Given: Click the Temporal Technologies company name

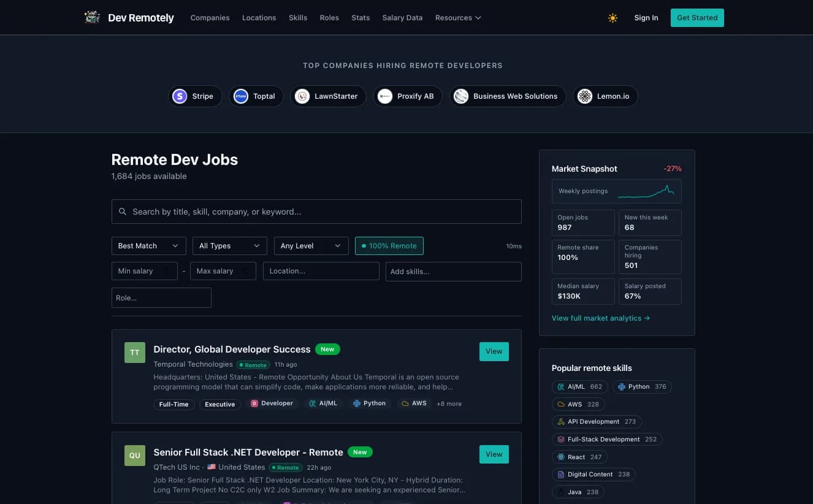Looking at the screenshot, I should click(193, 364).
